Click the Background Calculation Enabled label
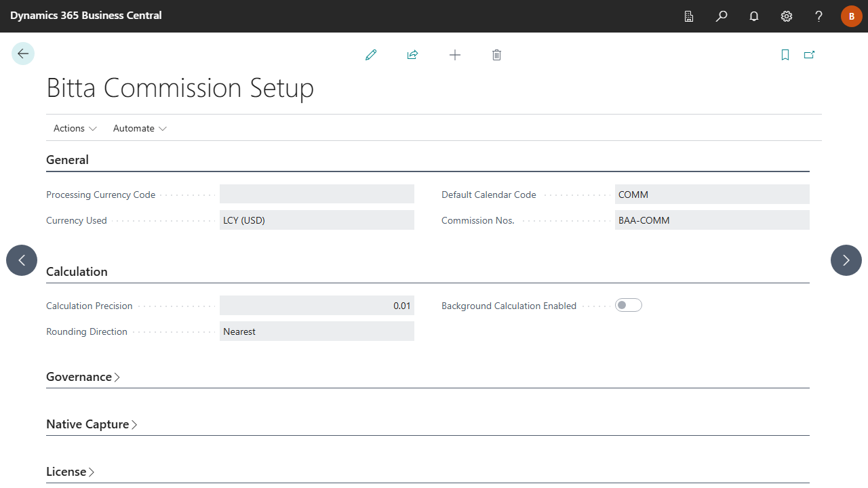The width and height of the screenshot is (868, 488). (509, 306)
